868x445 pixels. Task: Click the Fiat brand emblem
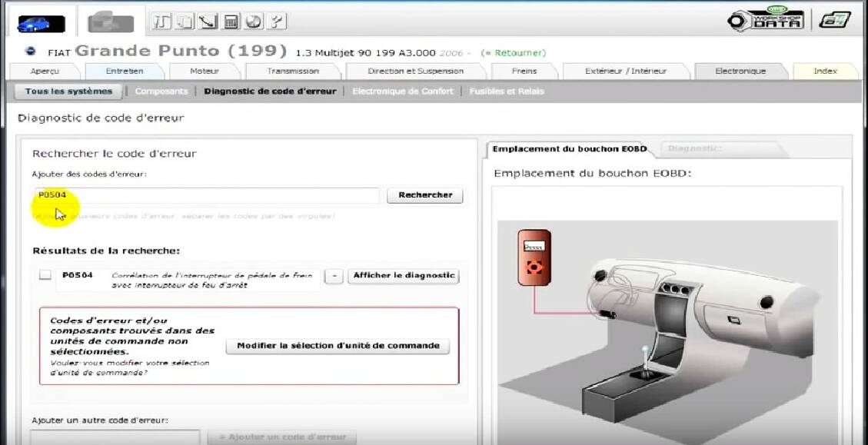point(31,52)
